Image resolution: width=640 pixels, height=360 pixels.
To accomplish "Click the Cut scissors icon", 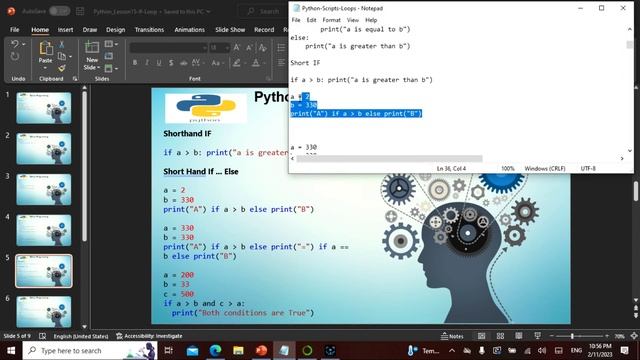I will point(62,44).
